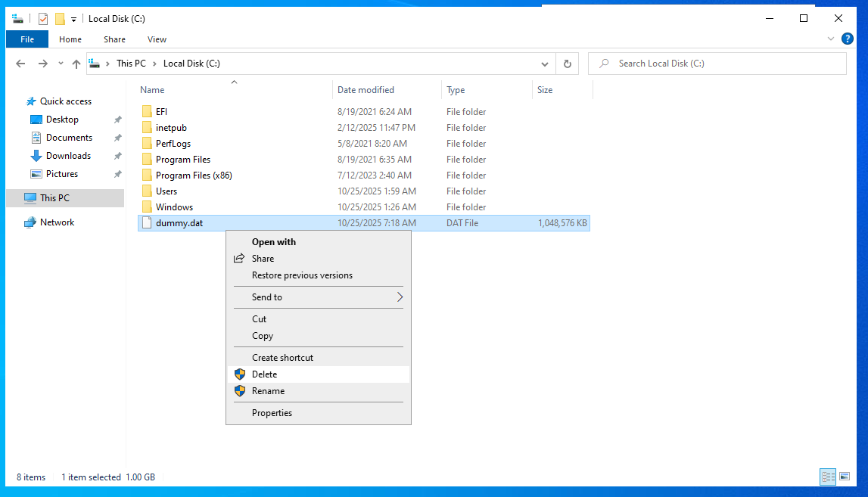The width and height of the screenshot is (868, 497).
Task: Open the Recent locations dropdown arrow
Action: (x=61, y=64)
